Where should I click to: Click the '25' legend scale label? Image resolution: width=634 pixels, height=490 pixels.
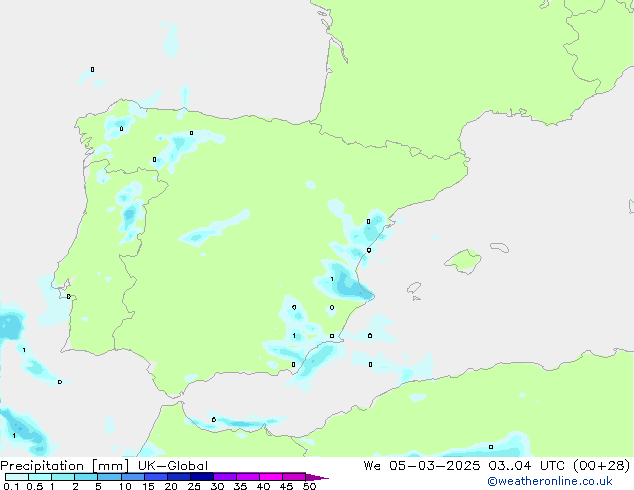tap(194, 486)
